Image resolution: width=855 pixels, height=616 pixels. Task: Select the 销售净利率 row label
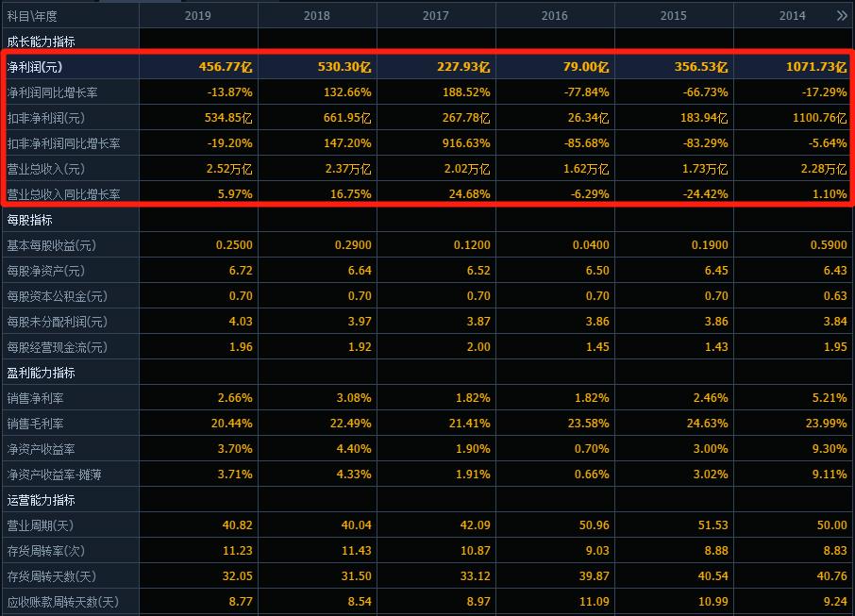click(x=36, y=398)
